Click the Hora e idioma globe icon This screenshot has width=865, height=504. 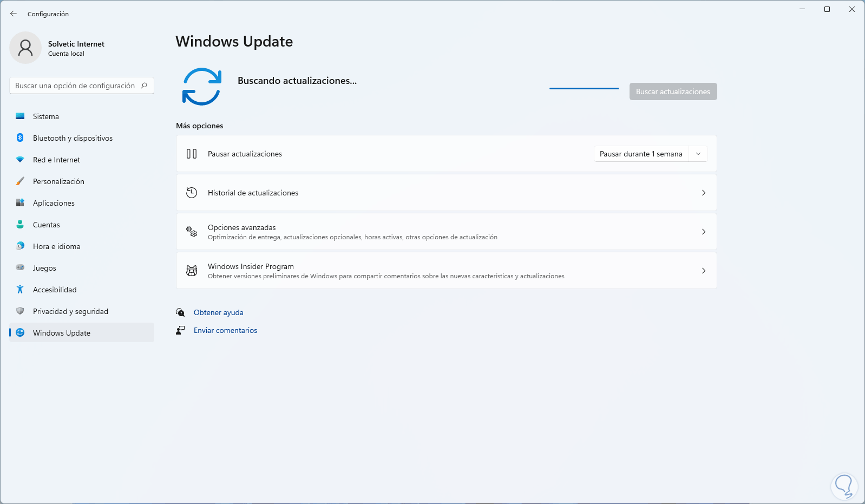[x=20, y=246]
